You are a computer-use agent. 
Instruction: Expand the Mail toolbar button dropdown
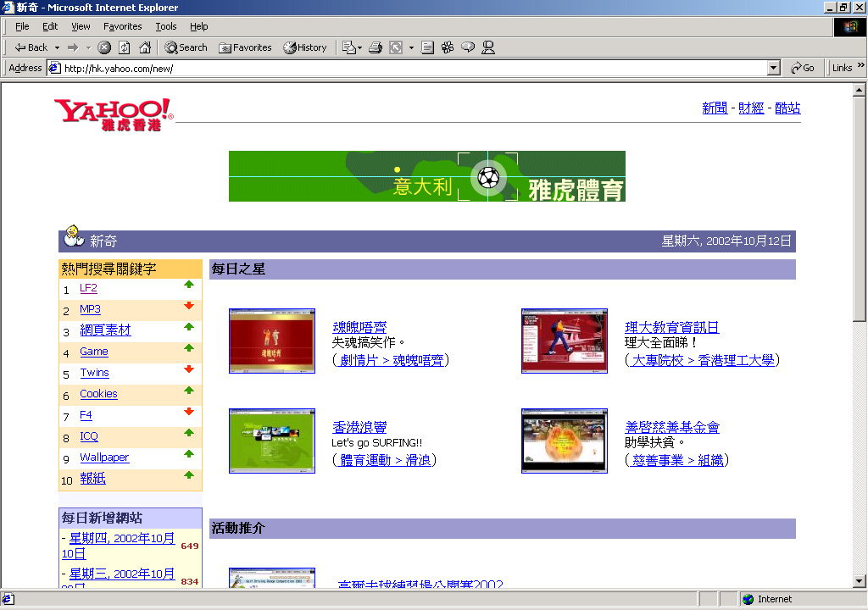pos(360,47)
